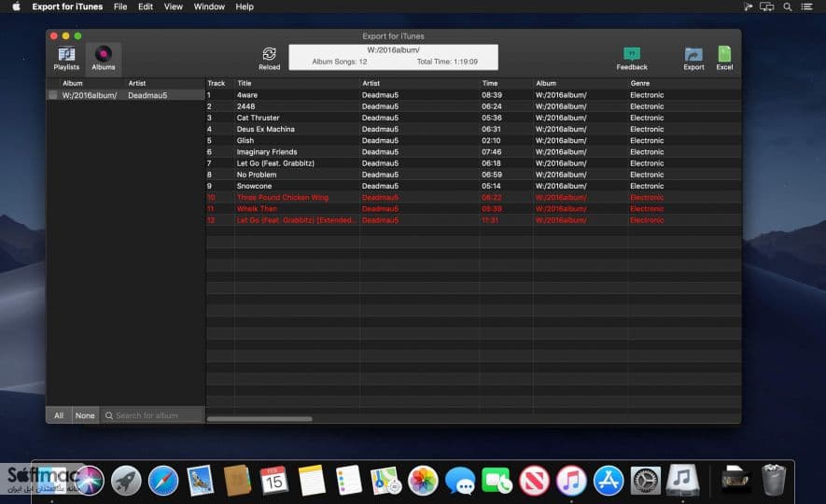Export the list to Excel
The height and width of the screenshot is (504, 826).
point(724,59)
